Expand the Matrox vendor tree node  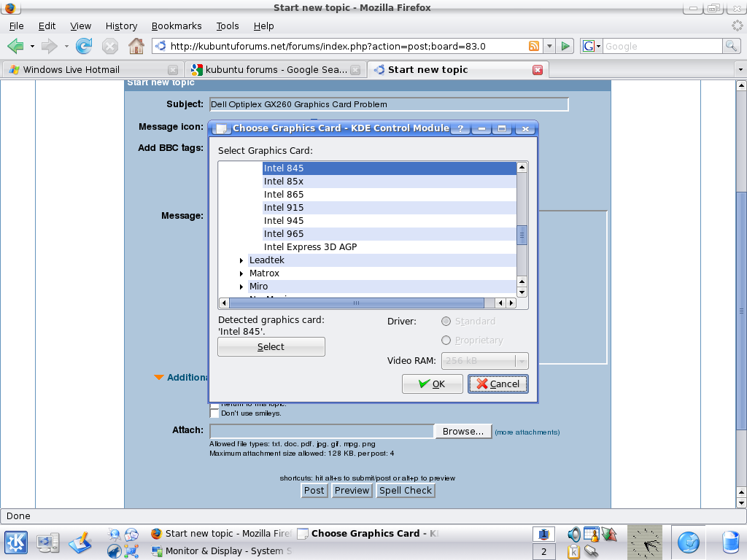(241, 273)
